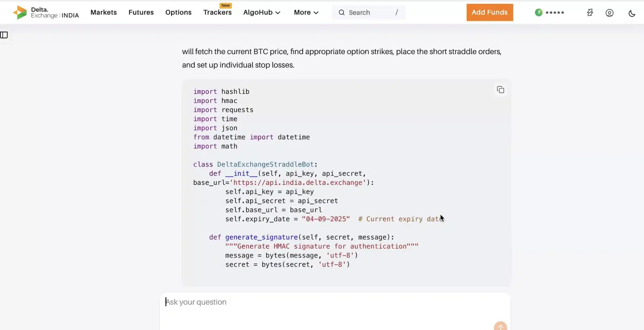644x330 pixels.
Task: Open the new Trackers page
Action: (217, 12)
